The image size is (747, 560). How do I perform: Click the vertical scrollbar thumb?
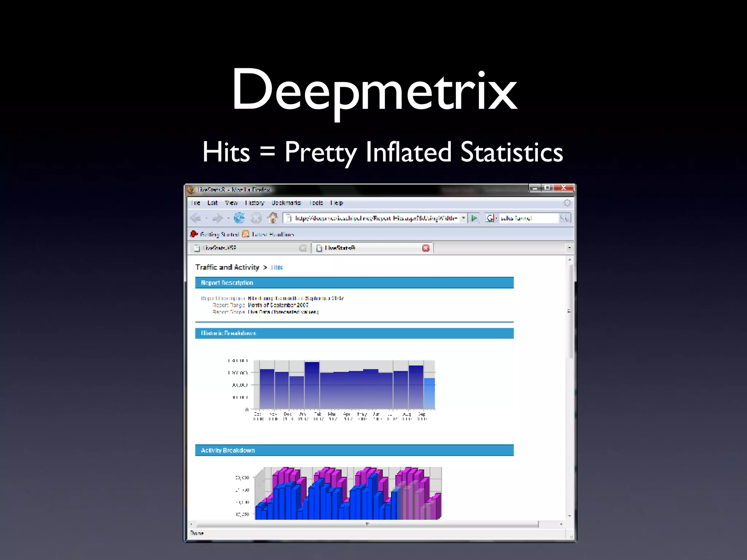click(570, 311)
